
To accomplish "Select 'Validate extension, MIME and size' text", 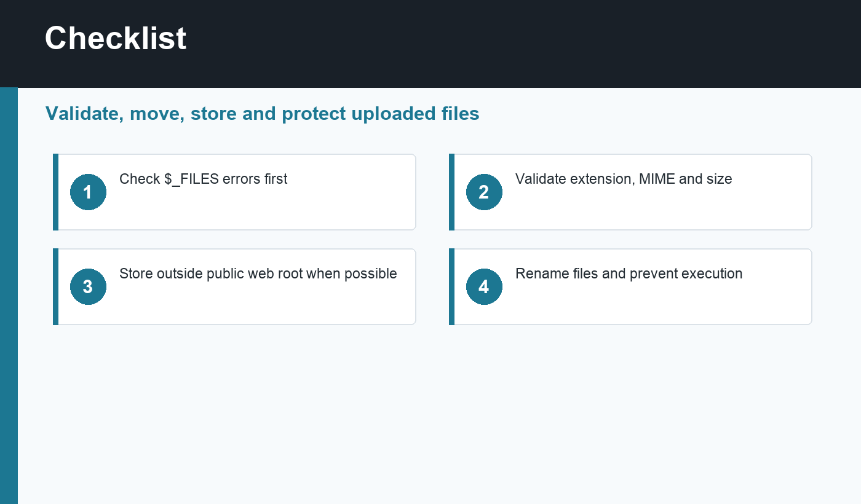I will click(x=624, y=179).
